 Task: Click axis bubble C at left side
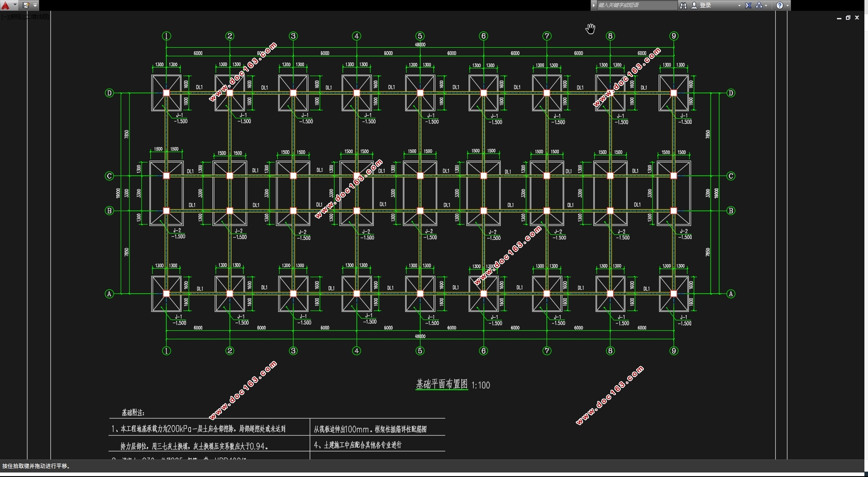point(109,176)
